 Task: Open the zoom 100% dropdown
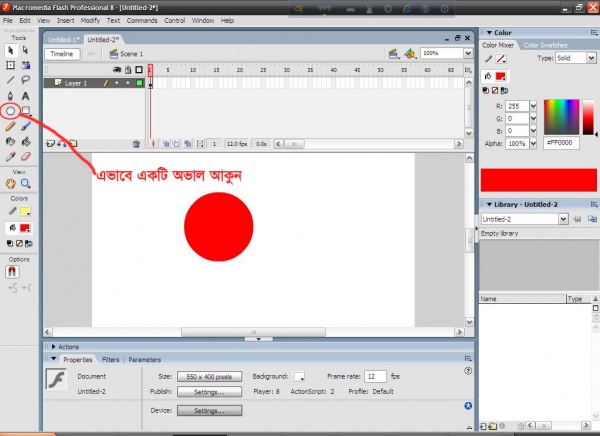468,53
